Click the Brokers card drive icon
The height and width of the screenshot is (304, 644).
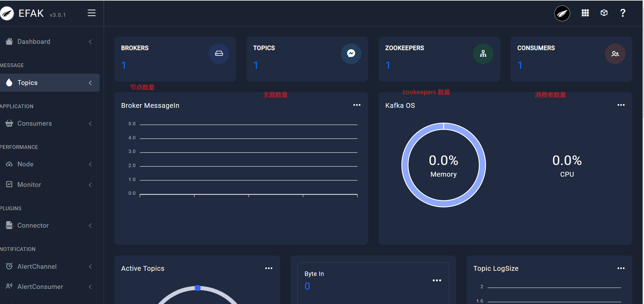tap(219, 53)
